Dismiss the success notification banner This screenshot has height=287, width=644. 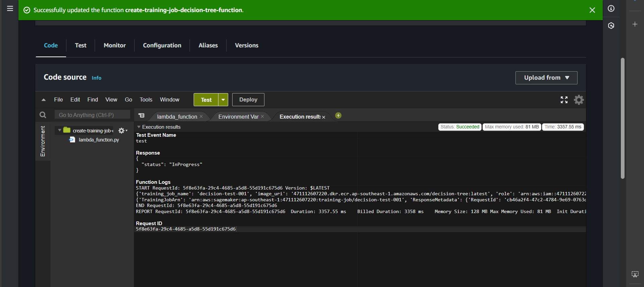(x=592, y=10)
